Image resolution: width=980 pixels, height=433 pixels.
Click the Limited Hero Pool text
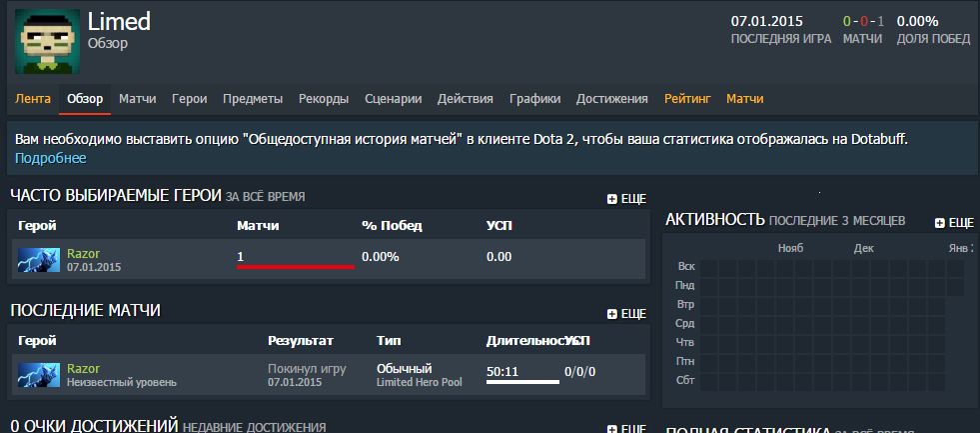[x=420, y=382]
